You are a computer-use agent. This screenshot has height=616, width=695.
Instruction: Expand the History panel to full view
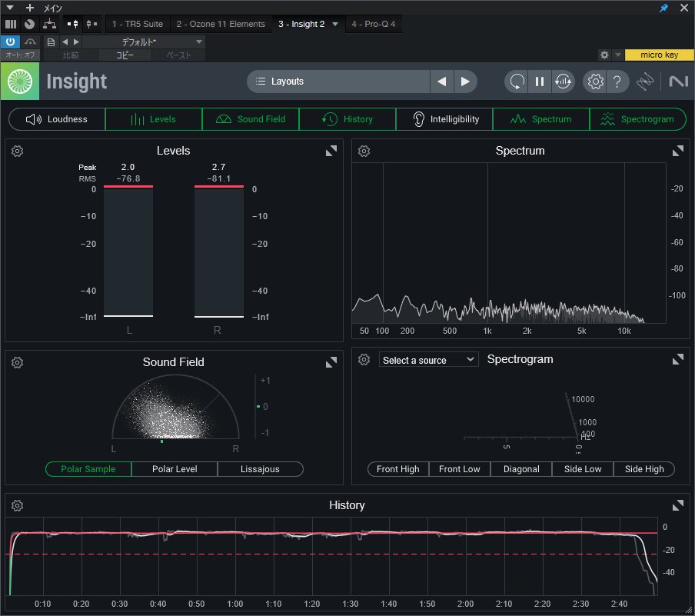coord(678,505)
